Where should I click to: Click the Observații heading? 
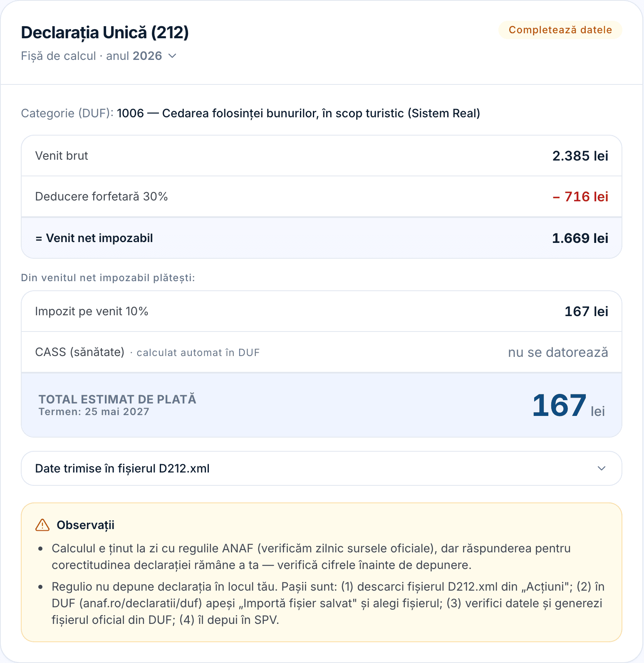[86, 525]
